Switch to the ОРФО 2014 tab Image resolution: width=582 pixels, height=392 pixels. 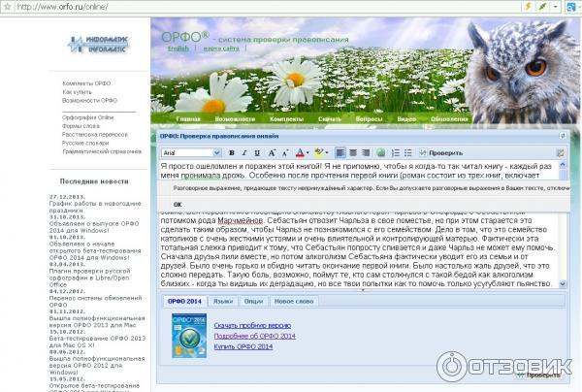[184, 301]
